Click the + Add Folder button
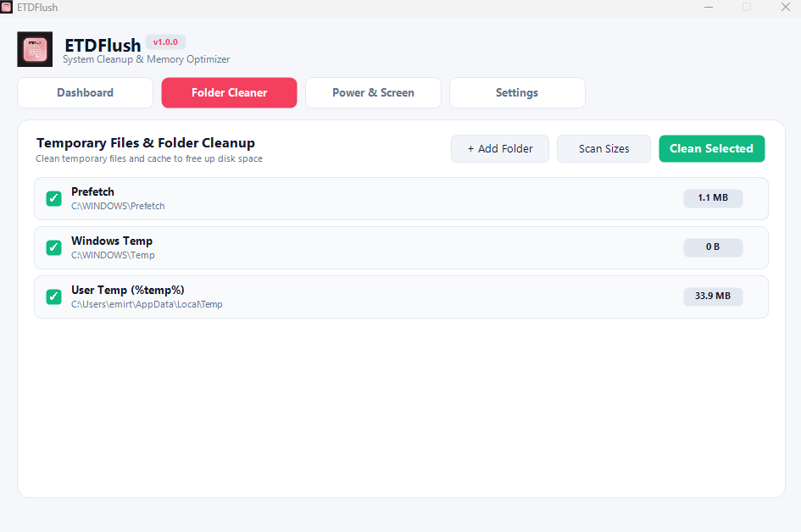The height and width of the screenshot is (532, 801). pos(500,148)
